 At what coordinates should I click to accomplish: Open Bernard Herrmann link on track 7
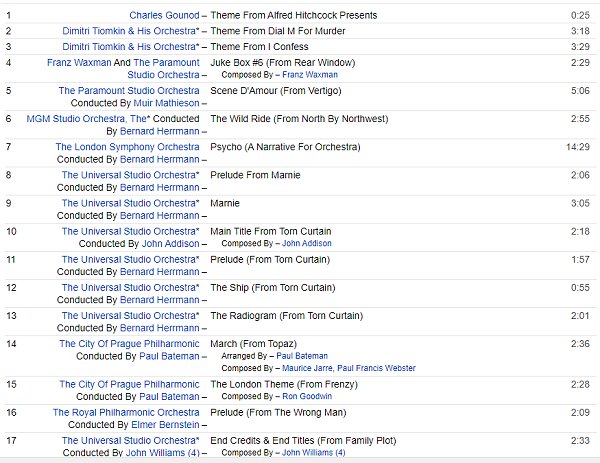pyautogui.click(x=160, y=159)
